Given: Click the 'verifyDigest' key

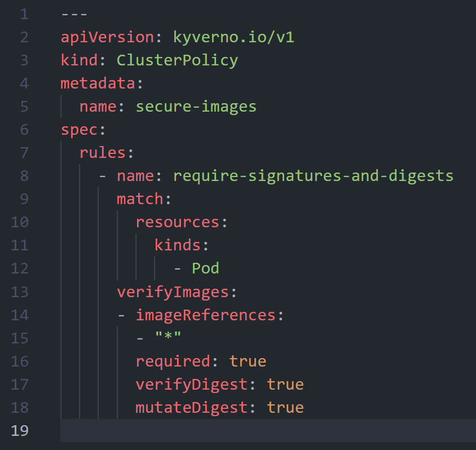Looking at the screenshot, I should click(x=192, y=385).
